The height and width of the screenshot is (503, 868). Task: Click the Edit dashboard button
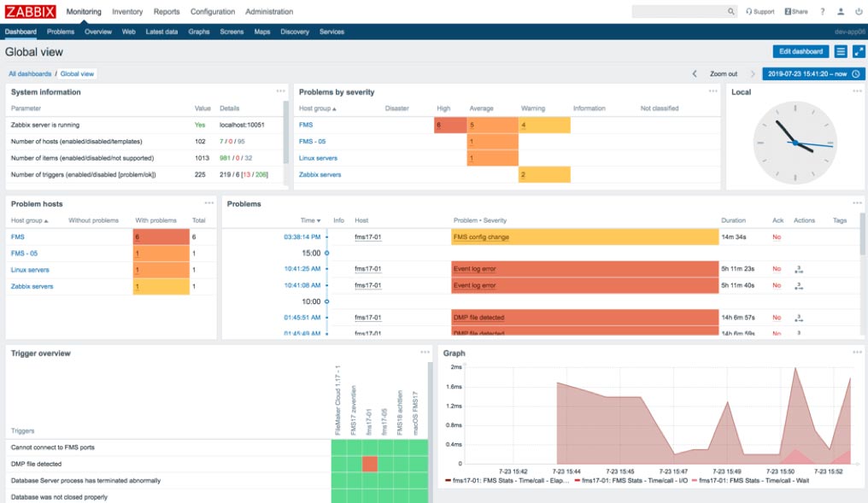pos(801,51)
